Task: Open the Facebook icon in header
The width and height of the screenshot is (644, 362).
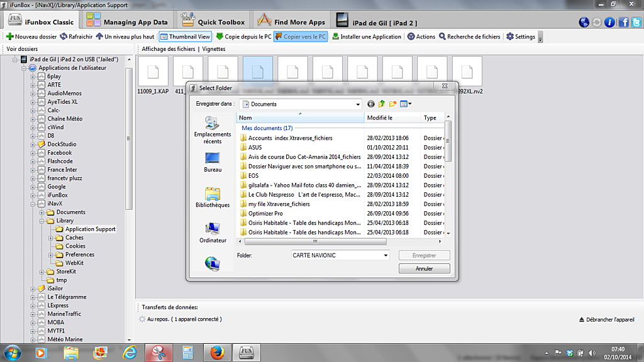Action: coord(623,22)
